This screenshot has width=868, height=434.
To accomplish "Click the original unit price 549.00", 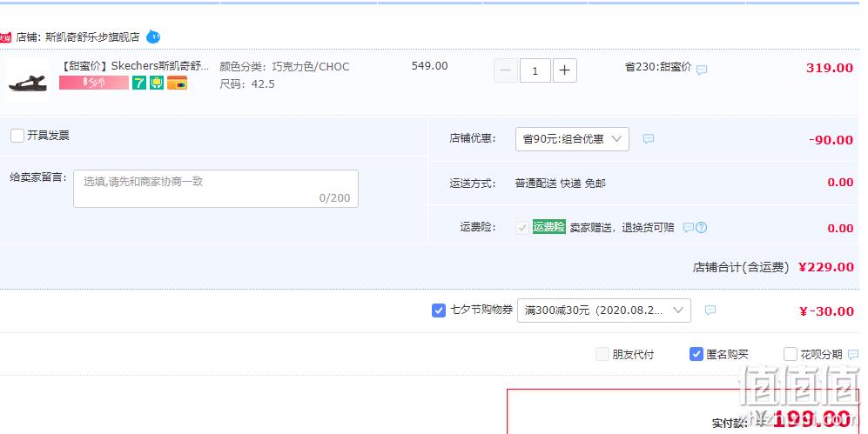I will (x=429, y=66).
